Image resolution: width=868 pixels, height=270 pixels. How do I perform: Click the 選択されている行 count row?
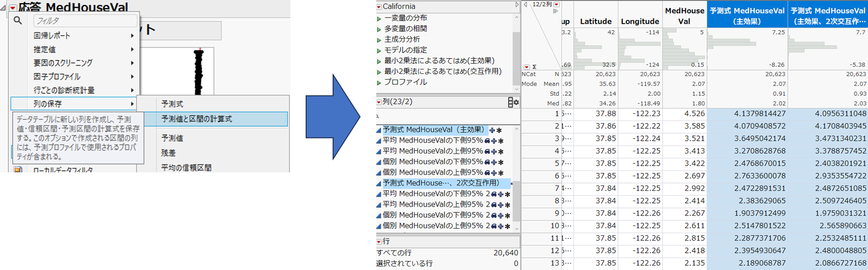pyautogui.click(x=447, y=263)
